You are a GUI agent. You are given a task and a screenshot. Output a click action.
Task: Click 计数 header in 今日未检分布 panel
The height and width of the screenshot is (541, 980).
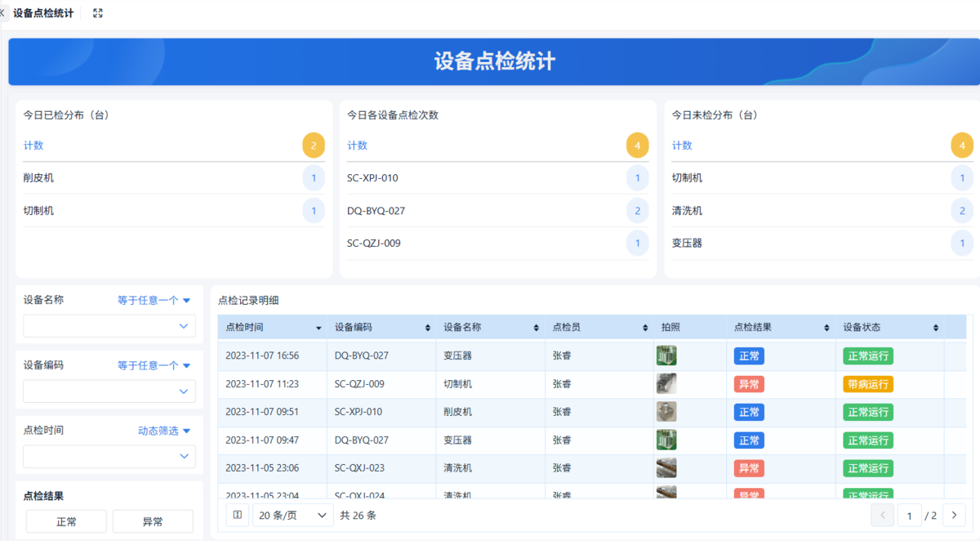(682, 145)
